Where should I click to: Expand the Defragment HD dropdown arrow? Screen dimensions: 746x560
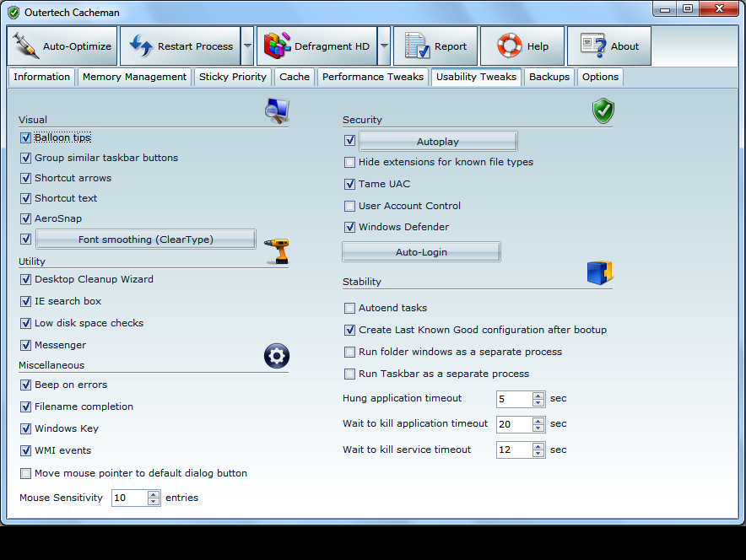pyautogui.click(x=384, y=46)
